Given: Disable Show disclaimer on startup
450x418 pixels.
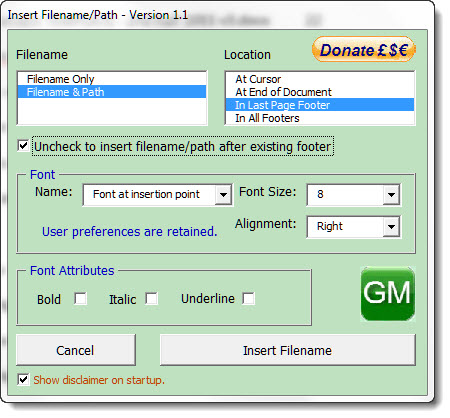Looking at the screenshot, I should pos(23,380).
